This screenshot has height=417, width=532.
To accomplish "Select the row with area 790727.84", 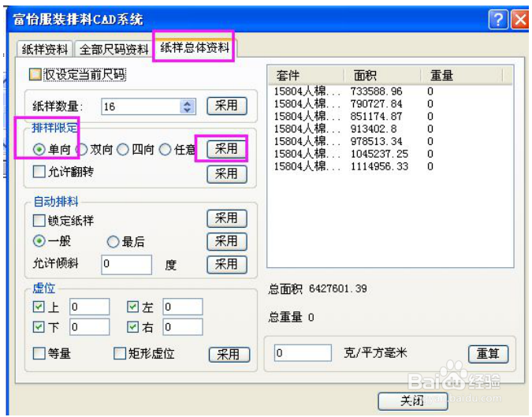I will click(x=390, y=104).
